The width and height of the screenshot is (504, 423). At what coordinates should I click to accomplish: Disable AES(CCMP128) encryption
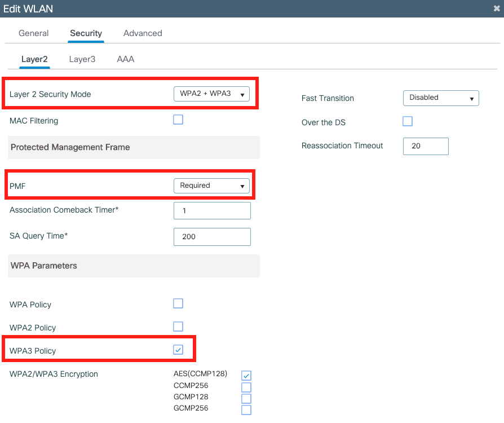(246, 374)
